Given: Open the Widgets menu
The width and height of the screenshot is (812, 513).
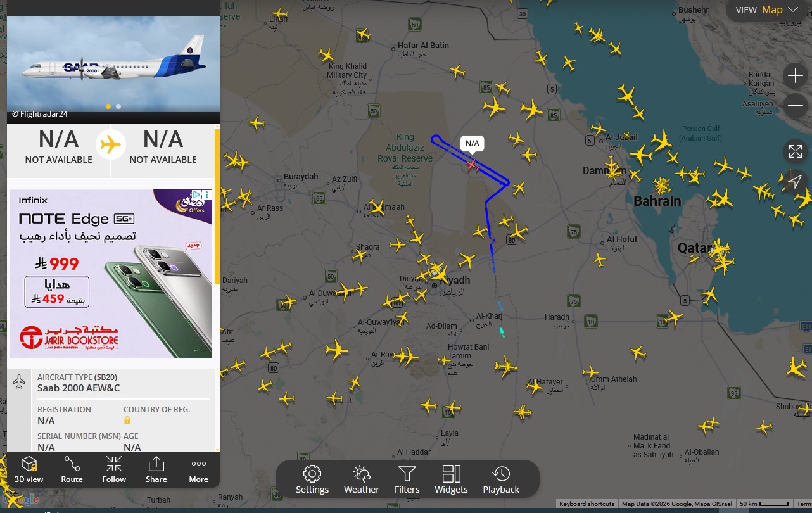Looking at the screenshot, I should (x=451, y=480).
